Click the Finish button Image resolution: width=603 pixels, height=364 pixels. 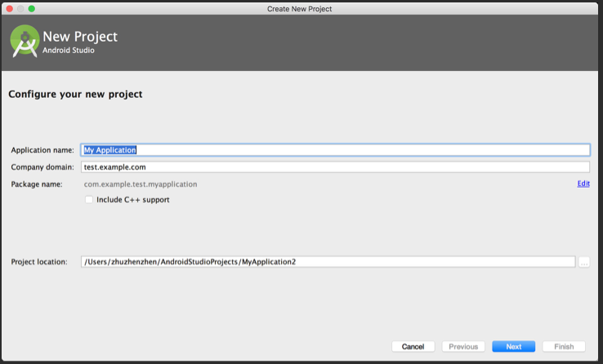pos(564,346)
